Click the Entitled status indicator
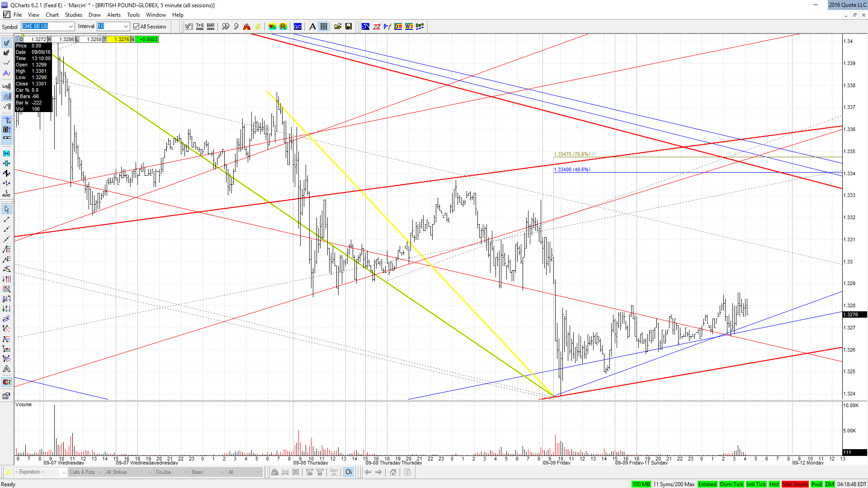The height and width of the screenshot is (488, 868). pyautogui.click(x=708, y=484)
